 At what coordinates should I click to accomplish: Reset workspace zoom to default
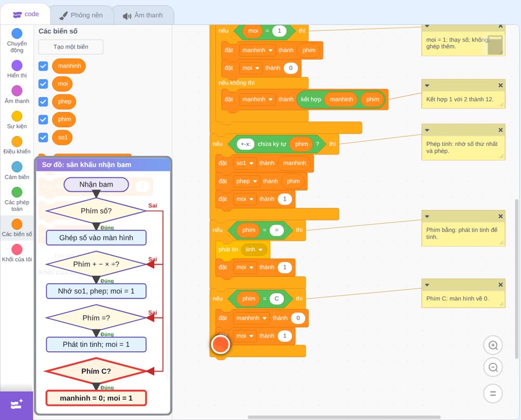[x=493, y=394]
